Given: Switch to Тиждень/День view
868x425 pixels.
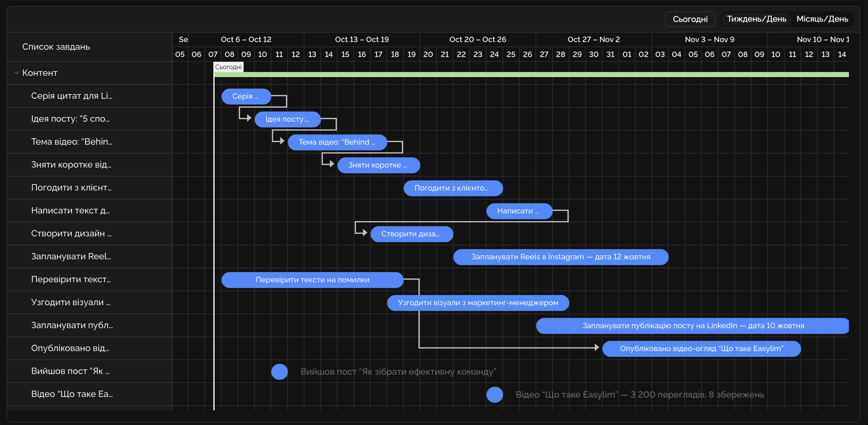Looking at the screenshot, I should [x=756, y=19].
